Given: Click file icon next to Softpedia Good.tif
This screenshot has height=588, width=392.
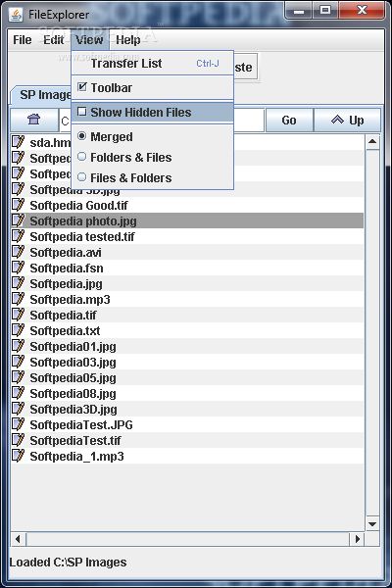Looking at the screenshot, I should point(18,205).
